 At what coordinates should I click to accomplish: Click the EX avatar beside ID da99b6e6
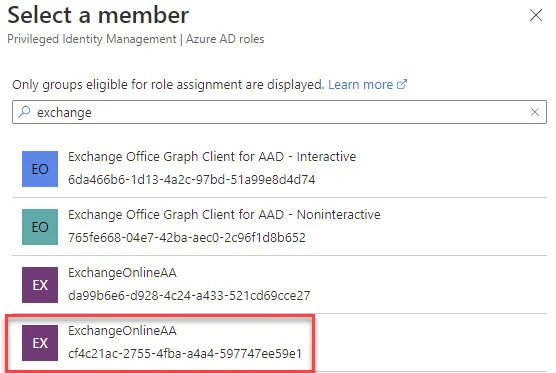point(40,285)
